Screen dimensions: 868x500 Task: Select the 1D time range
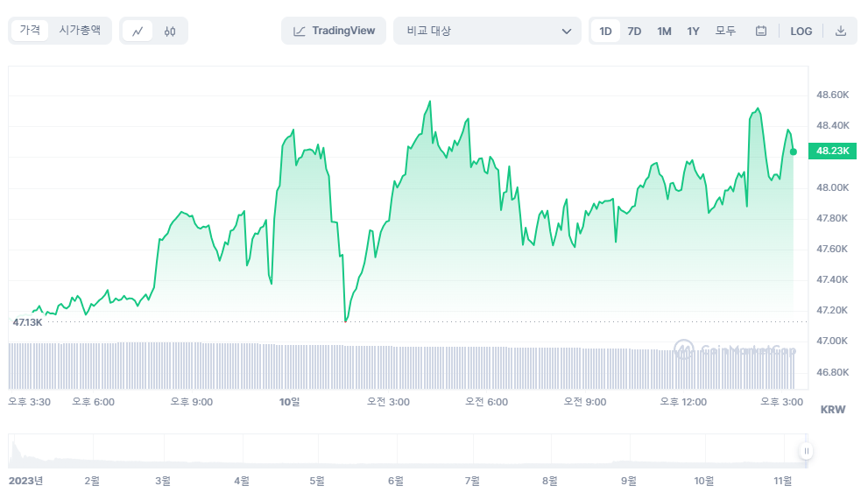tap(605, 31)
